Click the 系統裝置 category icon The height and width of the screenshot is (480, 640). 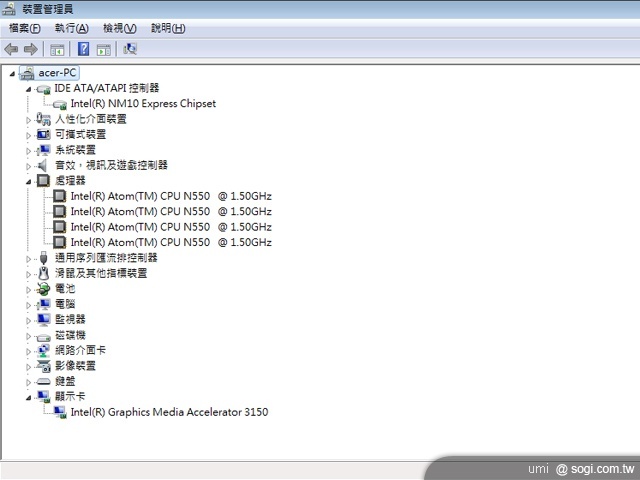click(x=43, y=150)
